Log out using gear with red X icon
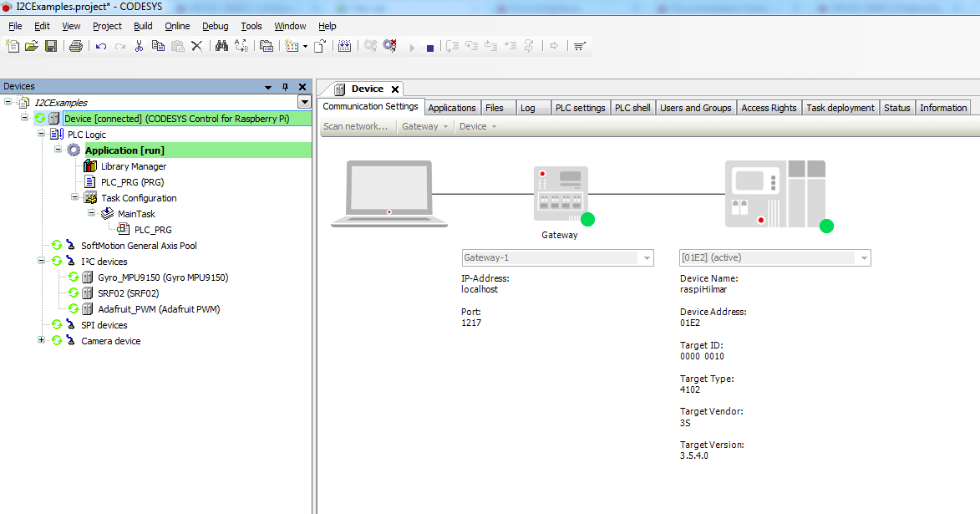Image resolution: width=980 pixels, height=514 pixels. click(x=390, y=46)
